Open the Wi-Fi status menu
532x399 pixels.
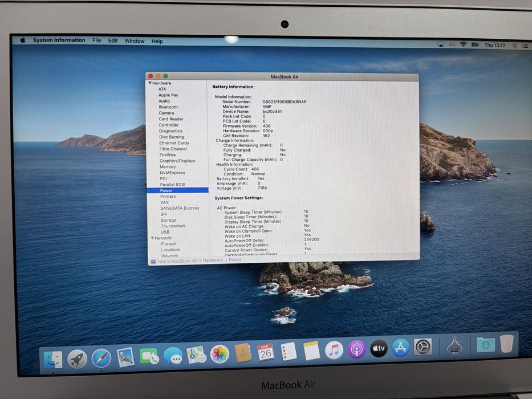[x=463, y=44]
